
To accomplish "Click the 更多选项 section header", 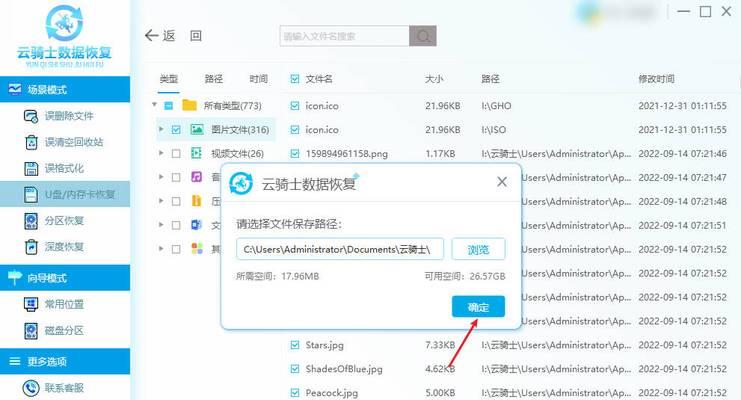I will coord(65,362).
